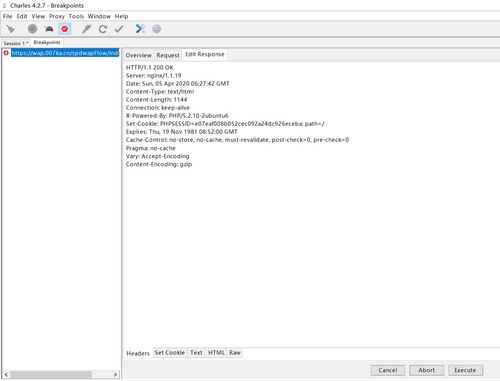500x381 pixels.
Task: Open the settings gear icon
Action: point(157,29)
